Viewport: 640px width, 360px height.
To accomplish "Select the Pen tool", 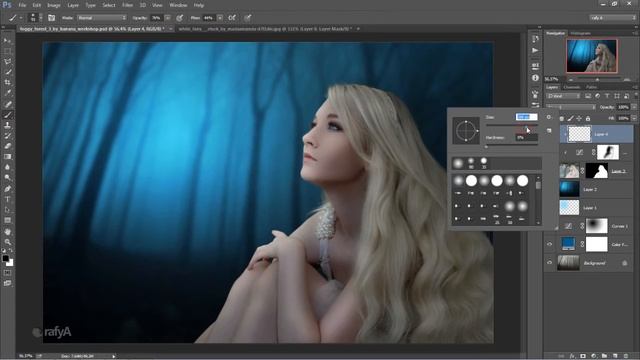I will tap(7, 189).
